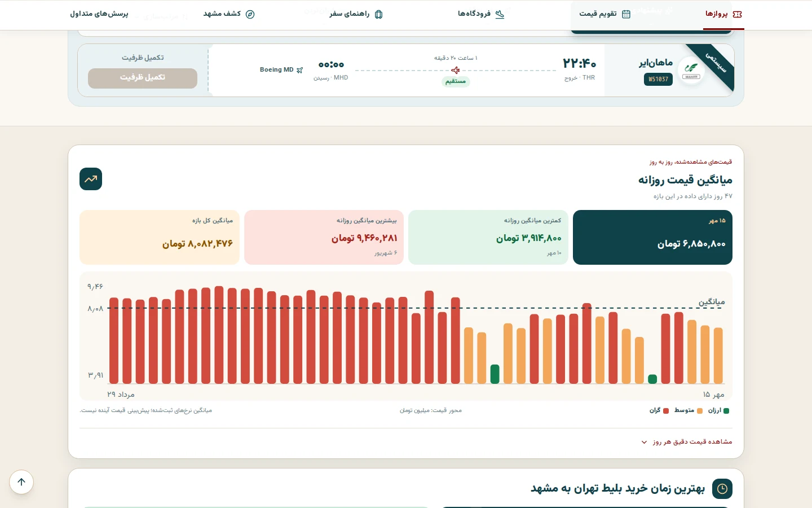Click the میانگین قیمت روزانه heading
This screenshot has height=508, width=812.
685,180
